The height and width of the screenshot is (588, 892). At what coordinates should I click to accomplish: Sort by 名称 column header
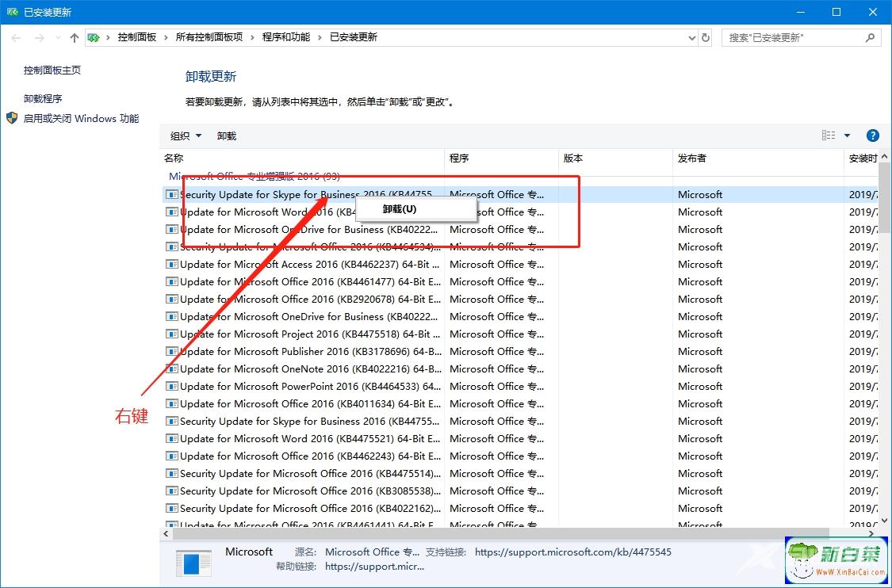pos(301,158)
